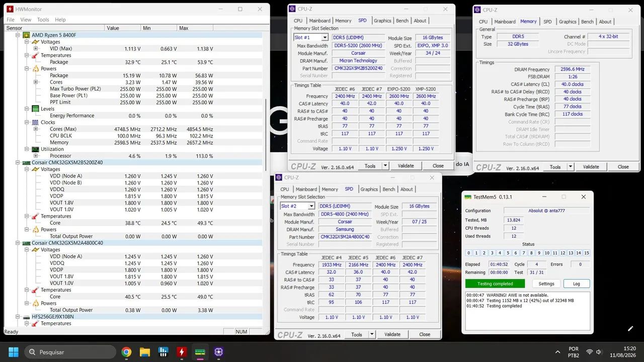Click the taskbar Pesquisar search box

(71, 352)
